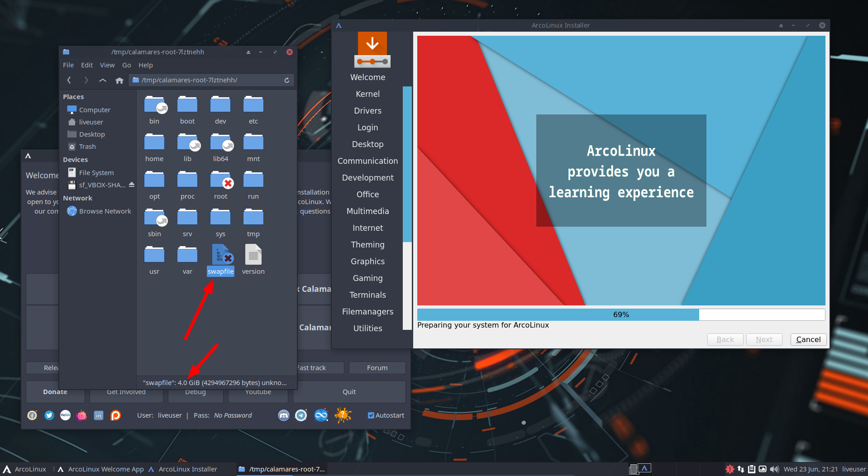Click the blue infinity loop icon
Viewport: 868px width, 476px height.
tap(321, 415)
